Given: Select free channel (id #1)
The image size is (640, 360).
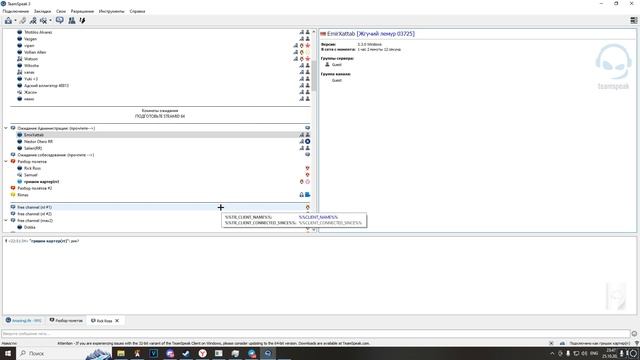Looking at the screenshot, I should (35, 207).
